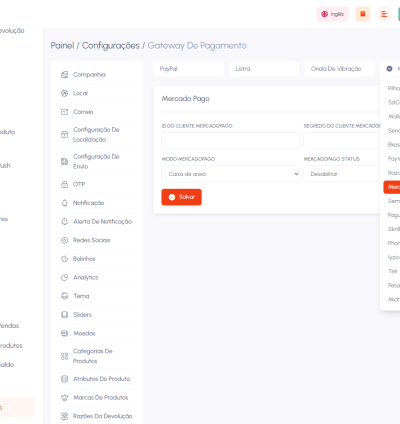Viewport: 400px width, 424px height.
Task: Click the Local globe icon
Action: pyautogui.click(x=65, y=93)
